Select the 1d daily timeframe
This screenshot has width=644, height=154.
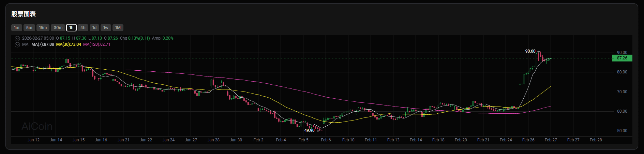click(94, 28)
